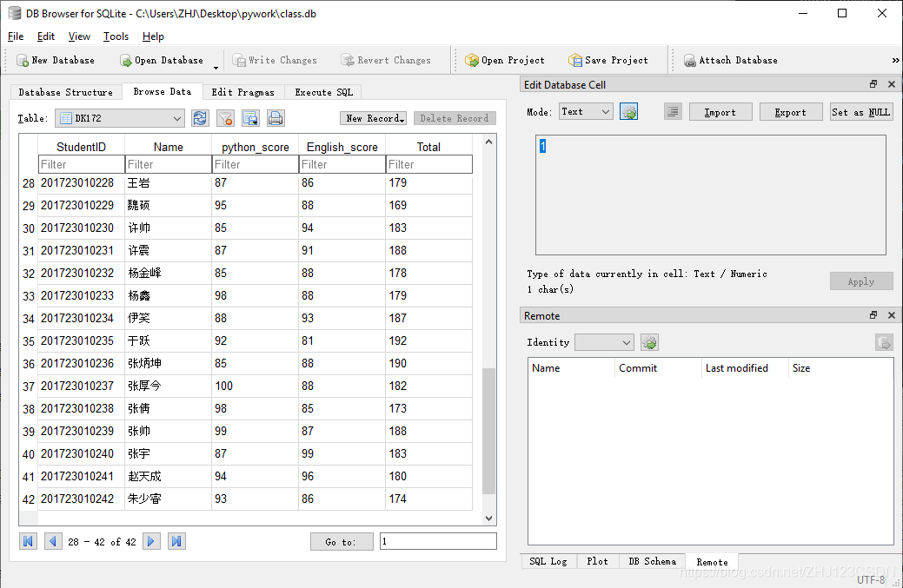
Task: Click Revert Changes in the toolbar
Action: point(386,61)
